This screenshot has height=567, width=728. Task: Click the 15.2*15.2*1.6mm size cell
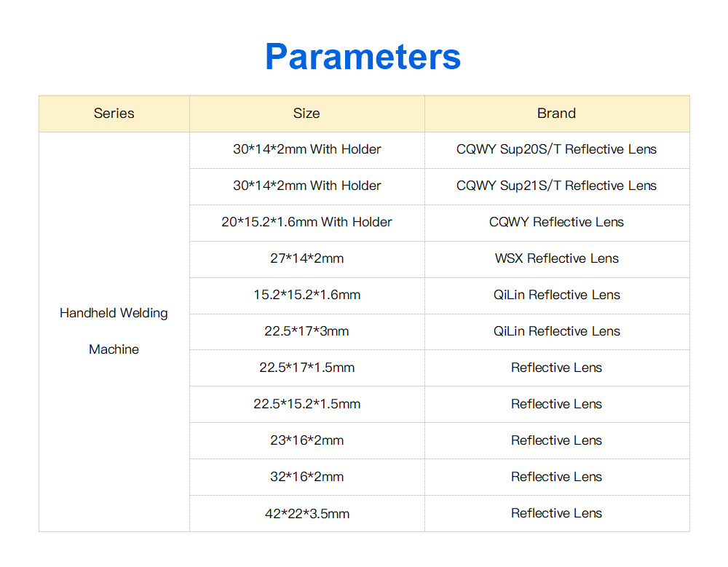pos(307,295)
